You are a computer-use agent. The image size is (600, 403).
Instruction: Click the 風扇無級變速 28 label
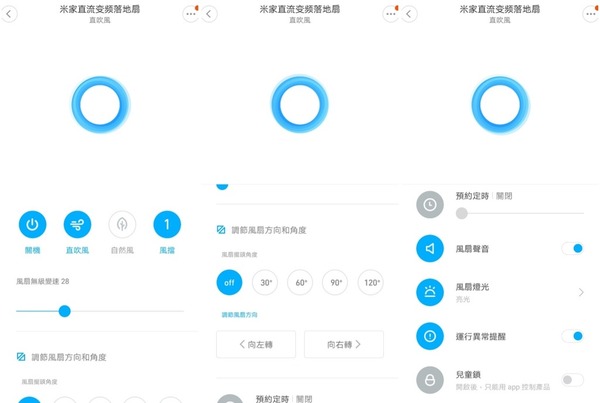coord(42,281)
